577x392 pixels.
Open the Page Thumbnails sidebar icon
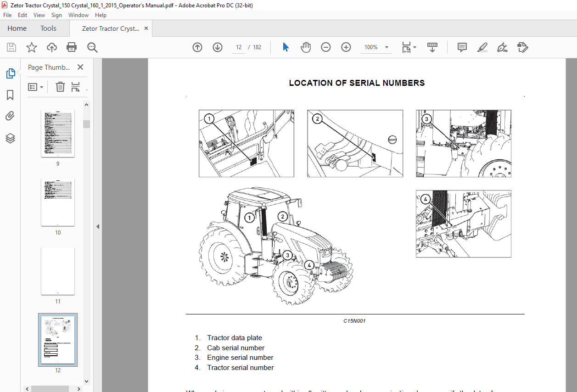tap(10, 73)
